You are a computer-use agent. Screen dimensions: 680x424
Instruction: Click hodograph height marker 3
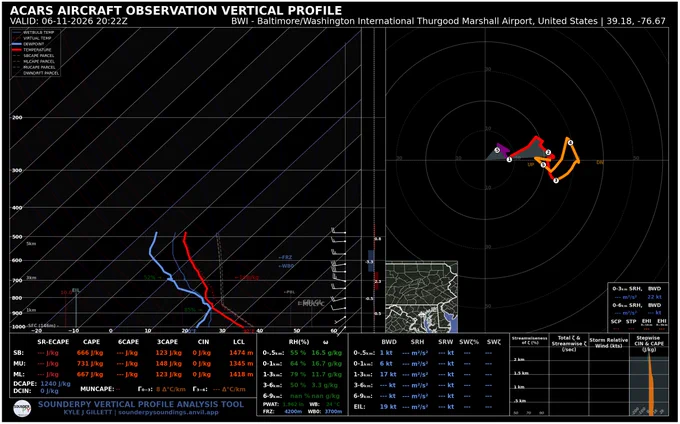556,180
